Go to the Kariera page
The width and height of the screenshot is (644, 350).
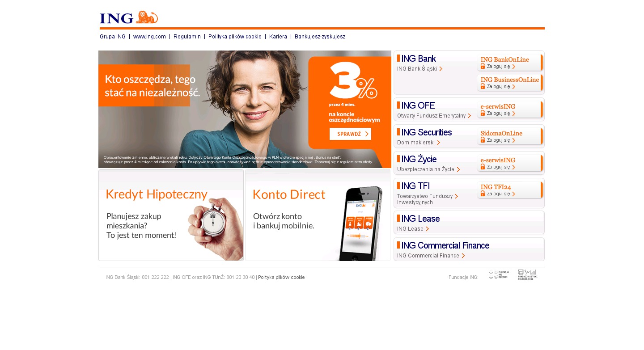pos(278,37)
